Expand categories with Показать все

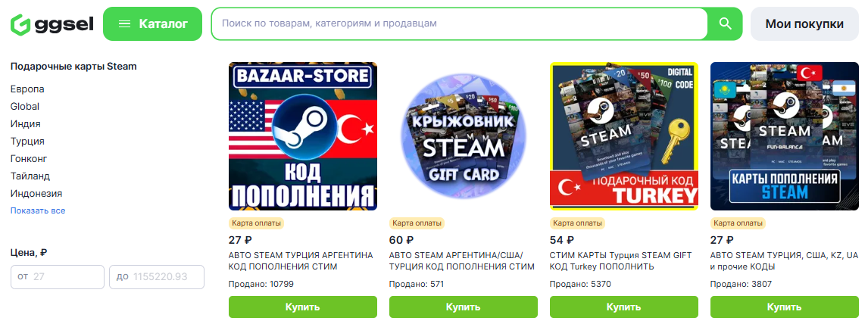coord(38,210)
